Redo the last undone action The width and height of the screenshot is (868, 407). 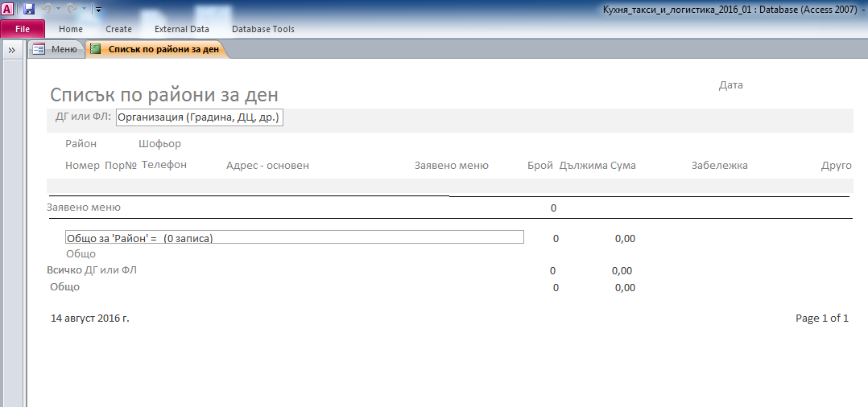click(x=71, y=9)
